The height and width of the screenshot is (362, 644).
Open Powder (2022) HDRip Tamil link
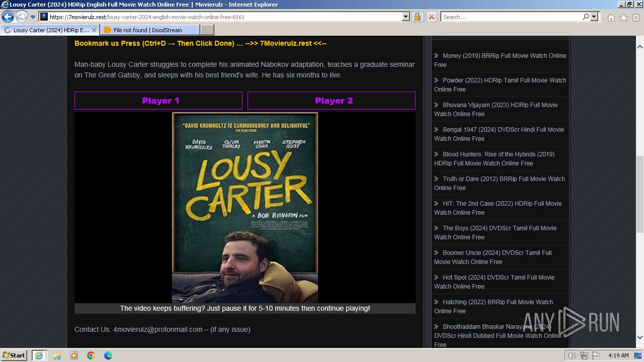(500, 84)
